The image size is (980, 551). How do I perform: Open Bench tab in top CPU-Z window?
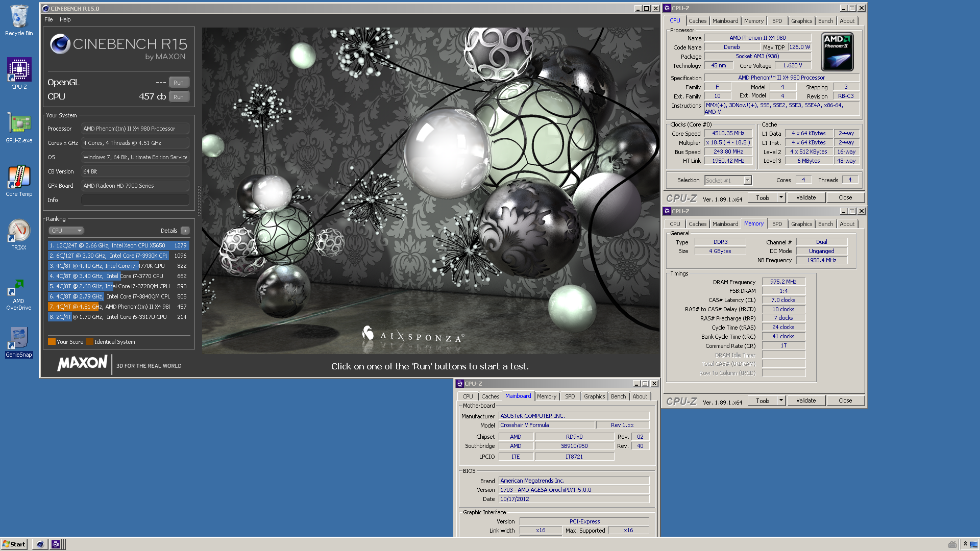[x=825, y=21]
